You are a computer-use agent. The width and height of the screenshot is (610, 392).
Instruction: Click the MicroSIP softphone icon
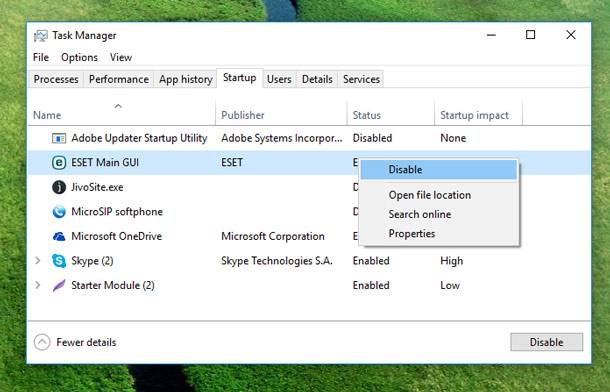pyautogui.click(x=59, y=212)
